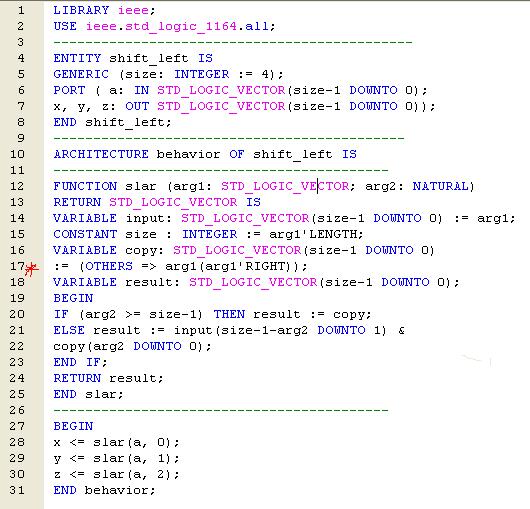This screenshot has height=509, width=530.
Task: Click 'result := copy;' on line 20
Action: [x=312, y=315]
